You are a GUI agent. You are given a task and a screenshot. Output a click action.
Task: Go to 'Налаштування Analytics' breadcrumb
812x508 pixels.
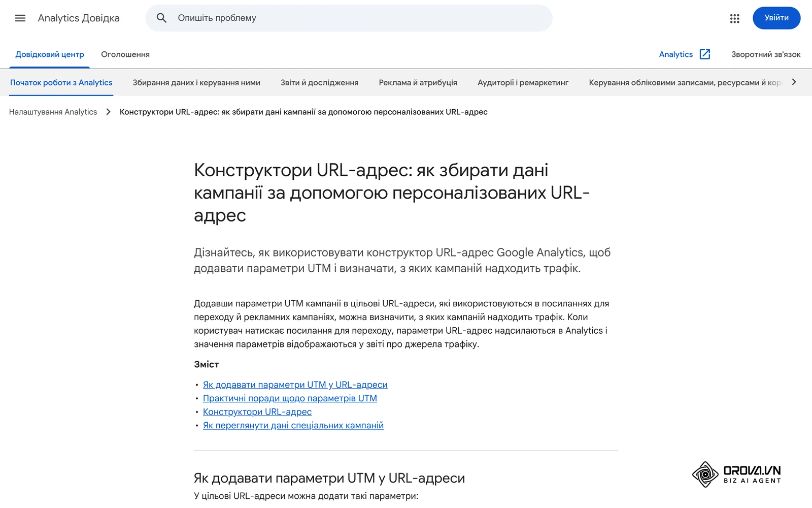[53, 112]
